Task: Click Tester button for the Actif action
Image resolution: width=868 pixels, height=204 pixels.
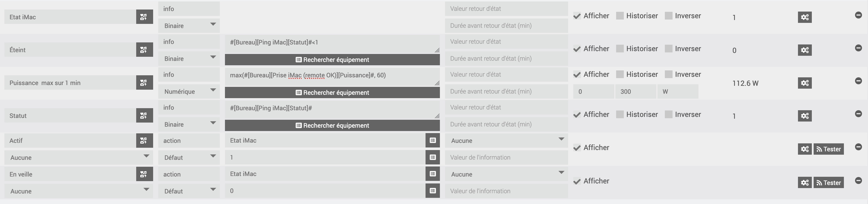Action: coord(828,149)
